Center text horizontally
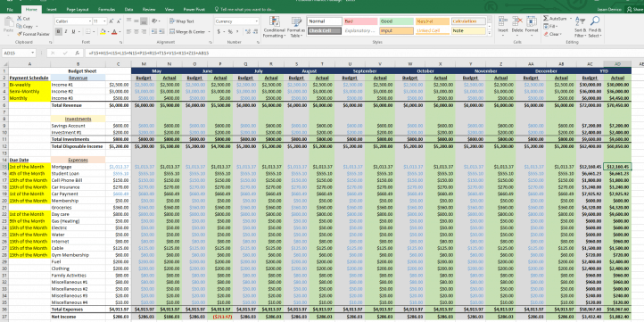Screen dimensions: 644x322 click(136, 31)
